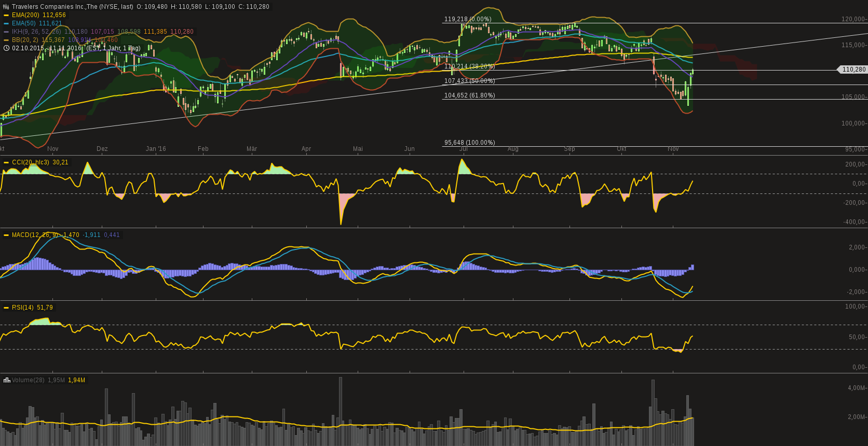
Task: Click the purple line marker before IKH indicator
Action: [6, 32]
